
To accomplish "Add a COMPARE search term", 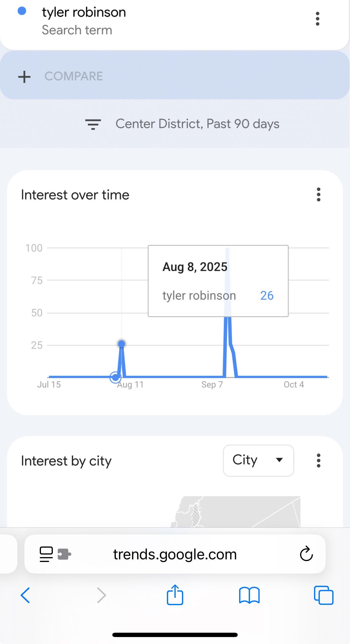I will pyautogui.click(x=175, y=75).
